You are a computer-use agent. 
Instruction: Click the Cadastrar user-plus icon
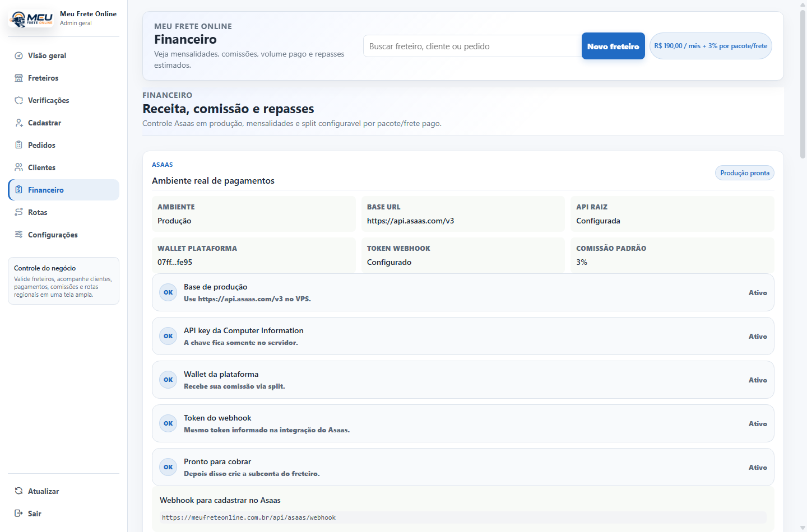(18, 123)
